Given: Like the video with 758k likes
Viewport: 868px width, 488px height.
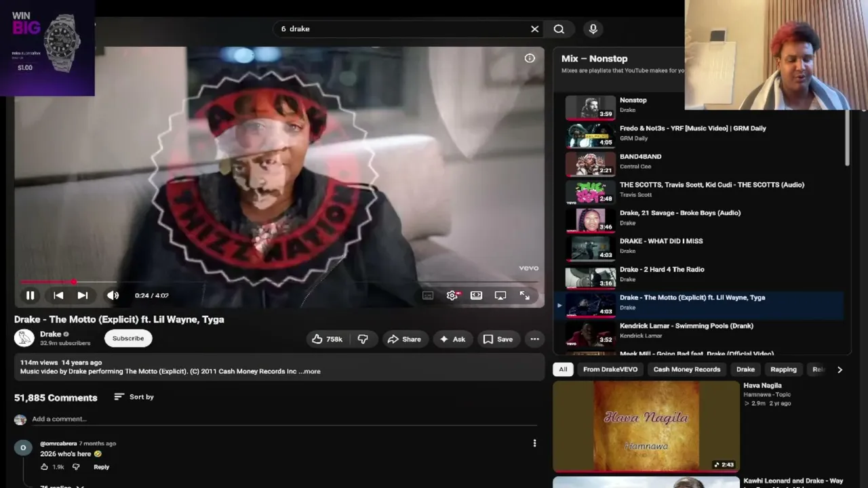Looking at the screenshot, I should pyautogui.click(x=327, y=339).
